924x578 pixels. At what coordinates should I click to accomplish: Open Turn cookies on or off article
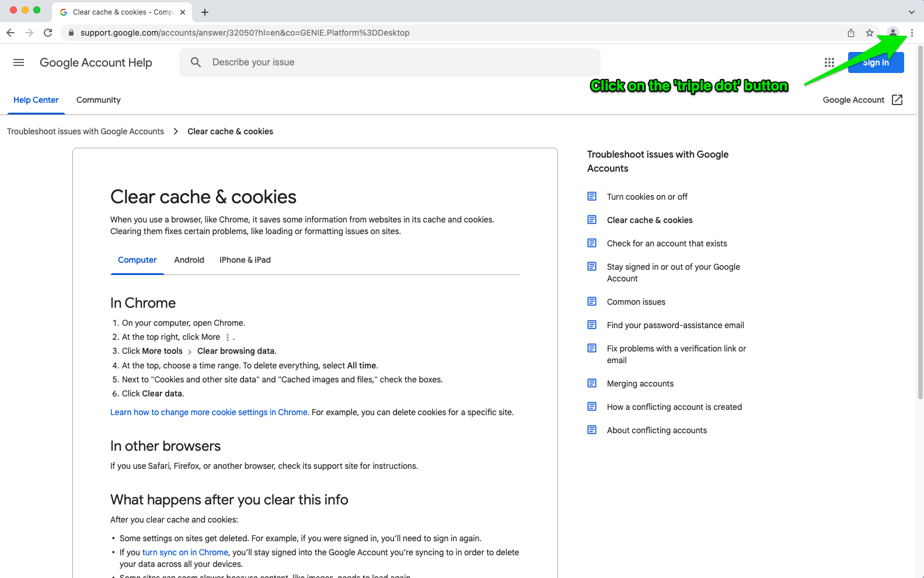[647, 197]
